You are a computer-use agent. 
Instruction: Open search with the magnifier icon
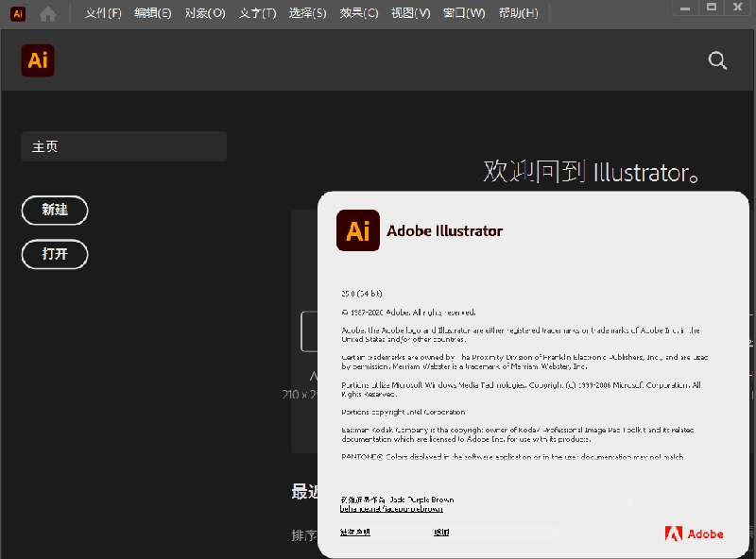click(716, 59)
